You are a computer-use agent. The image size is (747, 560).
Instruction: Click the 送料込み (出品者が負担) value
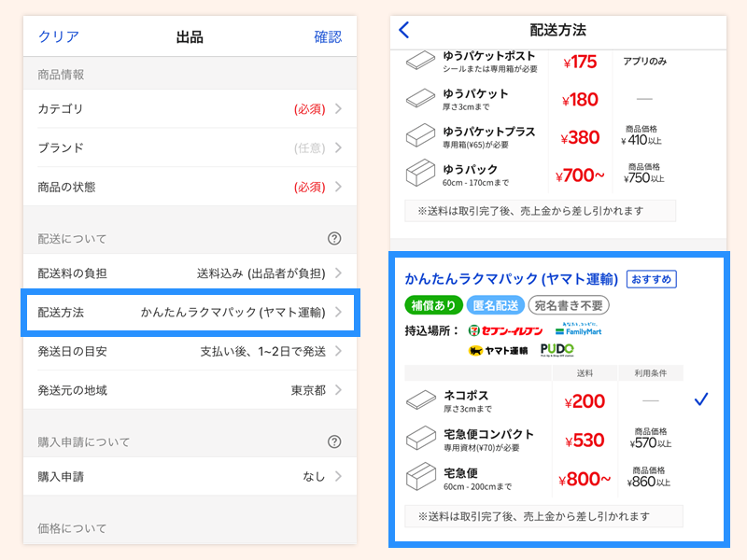[x=261, y=273]
